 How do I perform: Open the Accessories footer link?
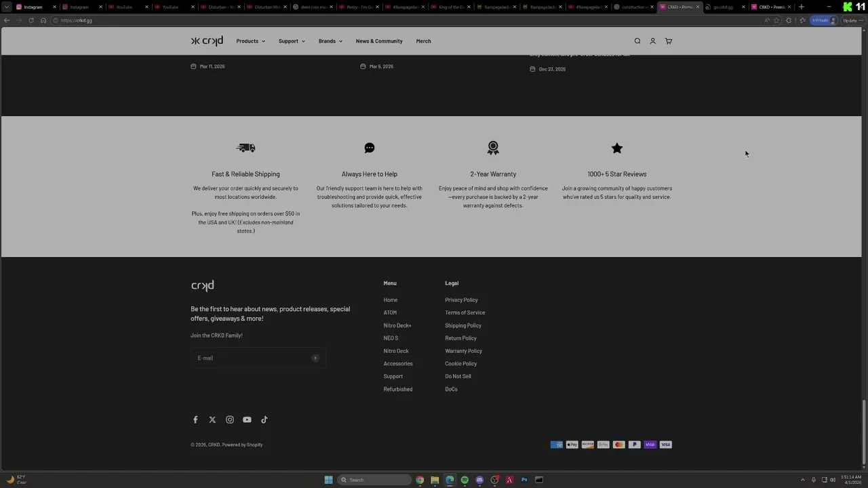click(x=398, y=364)
